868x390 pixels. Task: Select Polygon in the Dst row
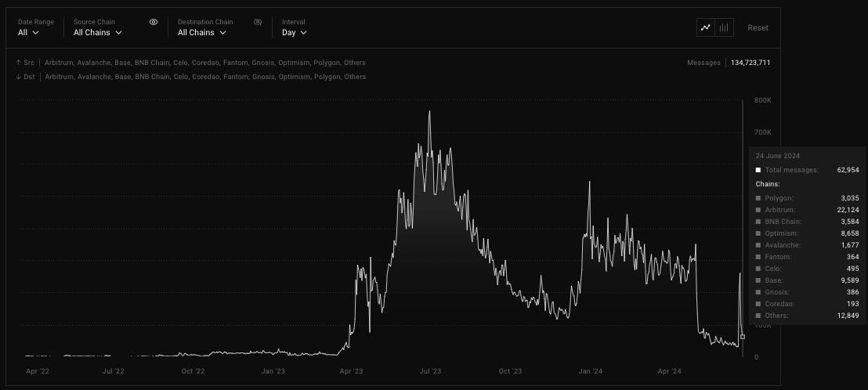click(x=327, y=77)
